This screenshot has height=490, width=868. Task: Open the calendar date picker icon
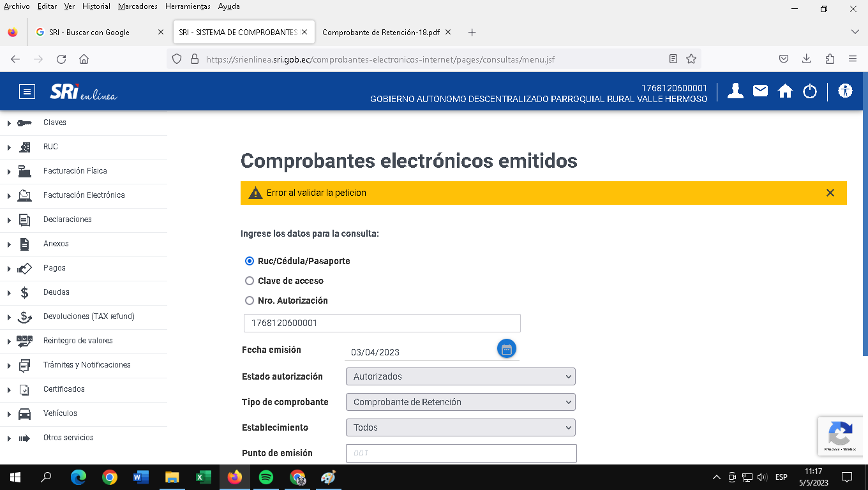click(507, 349)
